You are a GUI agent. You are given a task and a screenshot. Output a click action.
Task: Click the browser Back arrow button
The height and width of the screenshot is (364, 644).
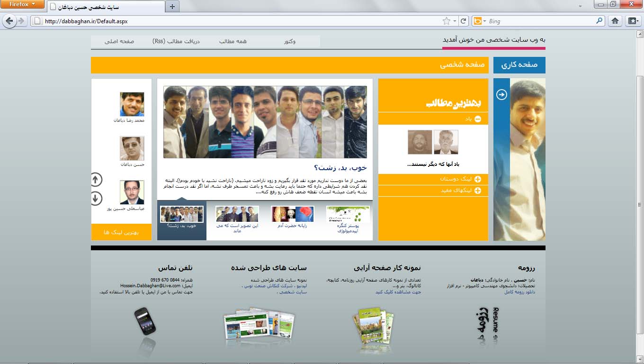pos(9,21)
